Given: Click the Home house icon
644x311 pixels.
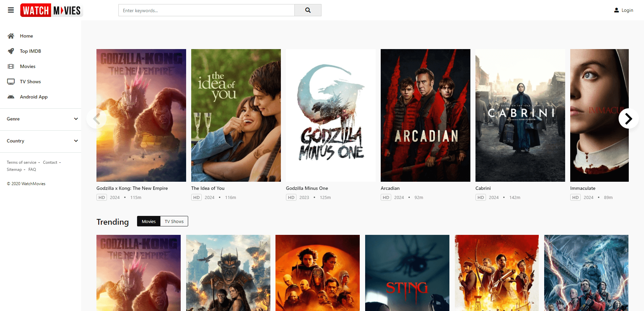Looking at the screenshot, I should [11, 36].
